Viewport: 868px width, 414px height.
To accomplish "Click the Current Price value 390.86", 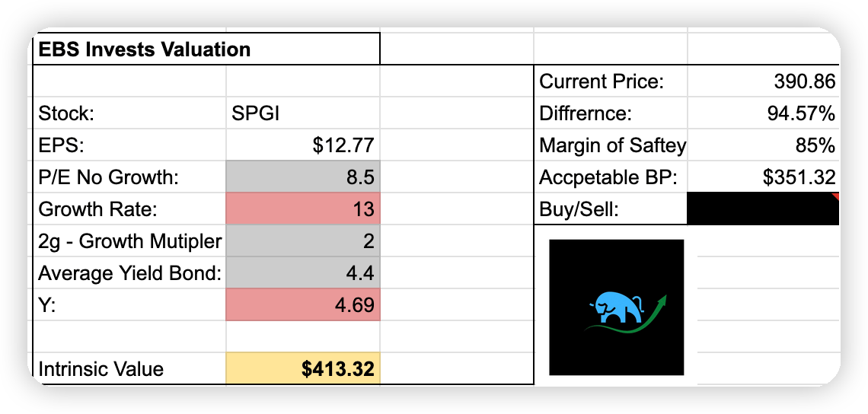I will point(762,81).
